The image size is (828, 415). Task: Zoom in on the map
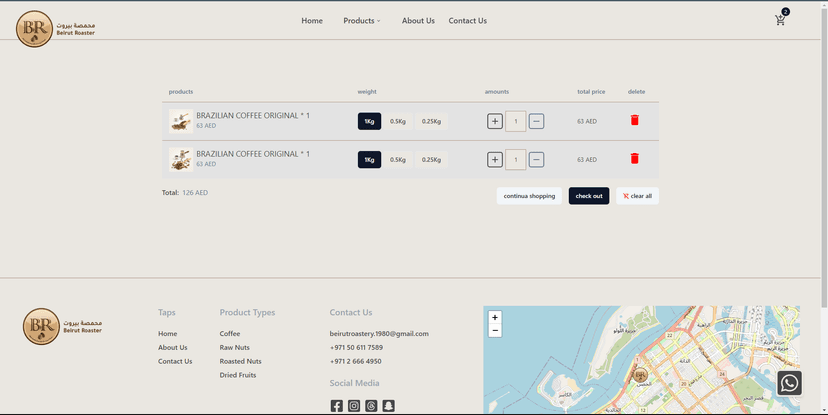coord(495,317)
